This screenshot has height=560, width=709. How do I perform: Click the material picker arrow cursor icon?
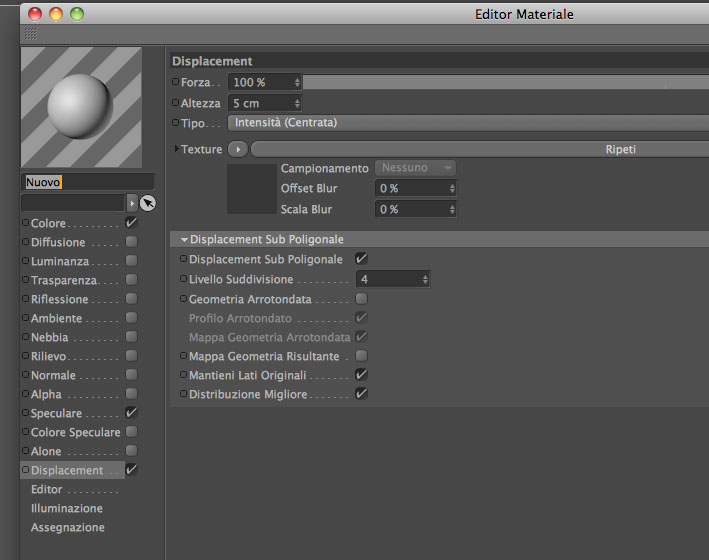pos(147,203)
